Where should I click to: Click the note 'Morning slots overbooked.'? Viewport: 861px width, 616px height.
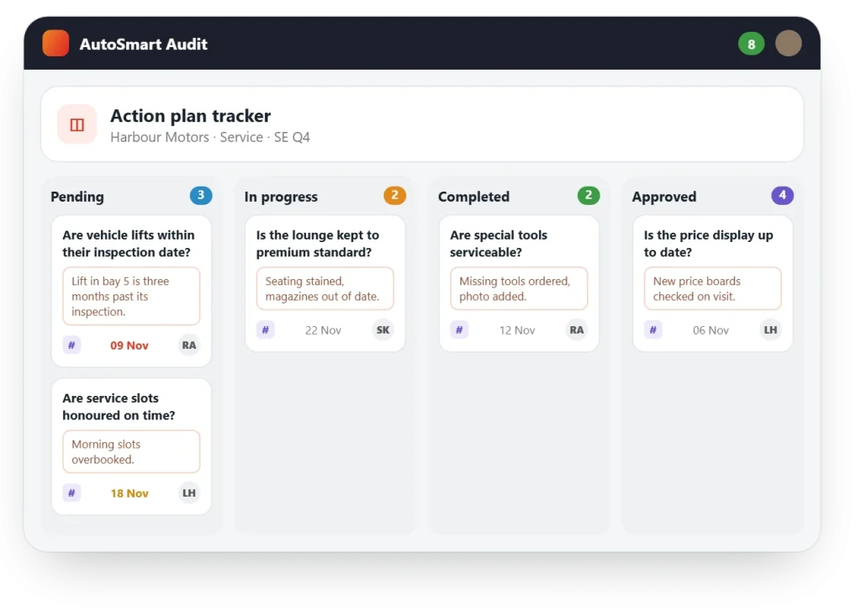click(x=131, y=451)
